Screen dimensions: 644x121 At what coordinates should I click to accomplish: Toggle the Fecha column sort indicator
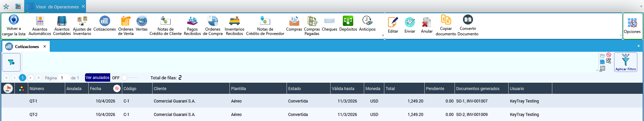click(x=117, y=88)
